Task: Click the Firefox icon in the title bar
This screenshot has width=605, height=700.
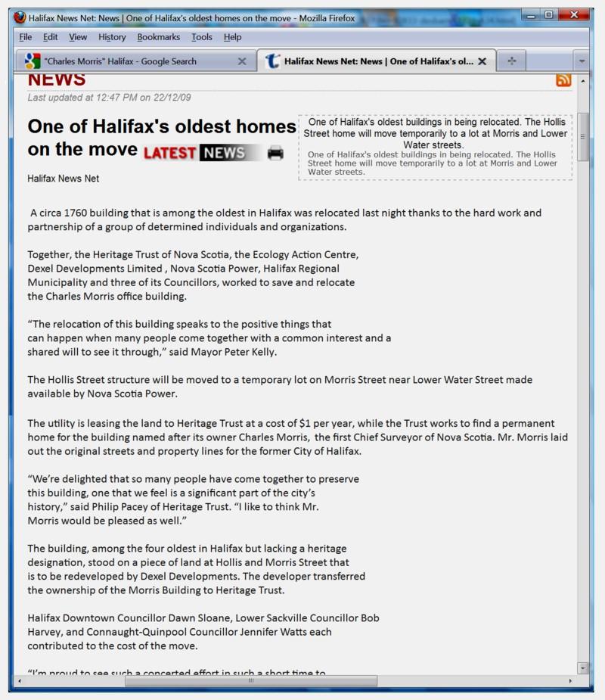Action: (x=19, y=14)
